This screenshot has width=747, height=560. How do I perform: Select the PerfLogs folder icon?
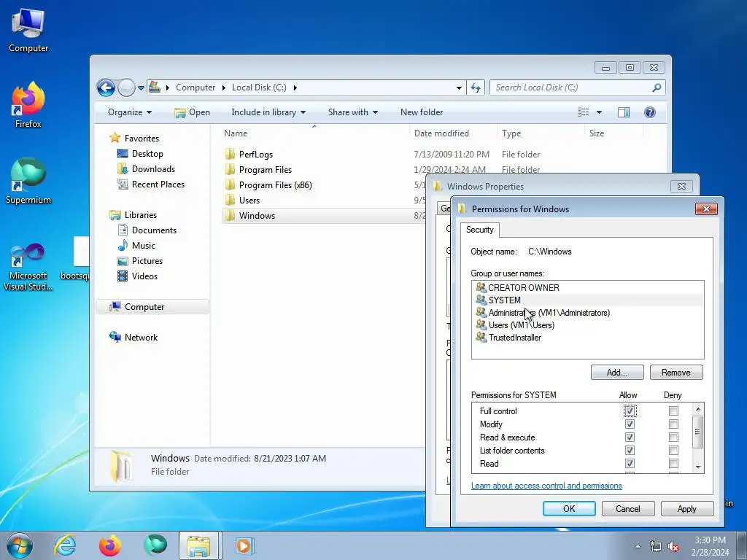point(230,154)
